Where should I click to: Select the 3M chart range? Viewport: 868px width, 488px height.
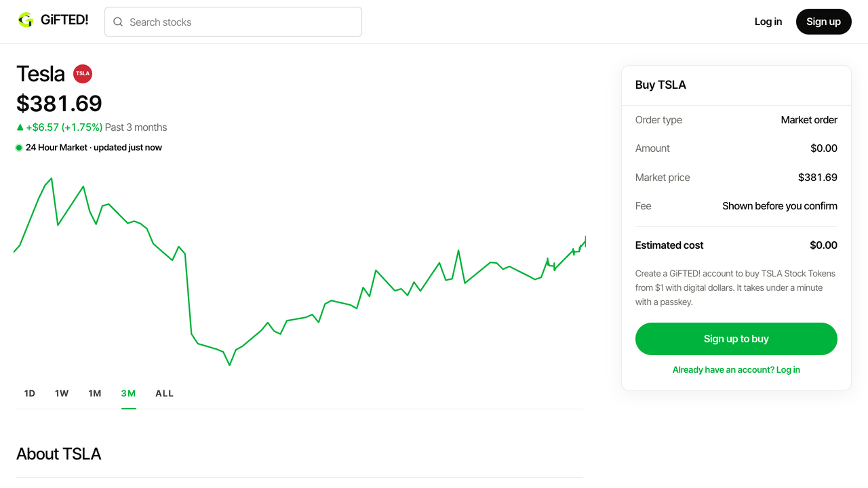(128, 393)
